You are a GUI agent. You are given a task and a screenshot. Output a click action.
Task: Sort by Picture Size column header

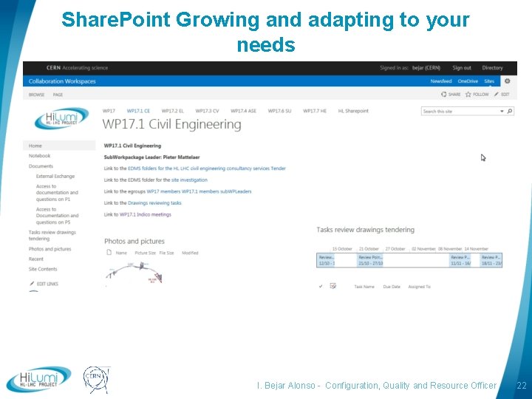click(146, 253)
